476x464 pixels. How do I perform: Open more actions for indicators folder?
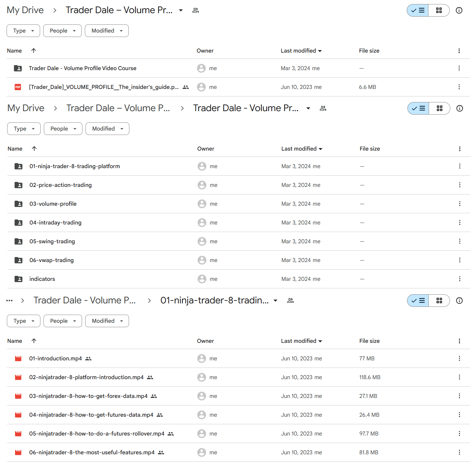(x=460, y=279)
